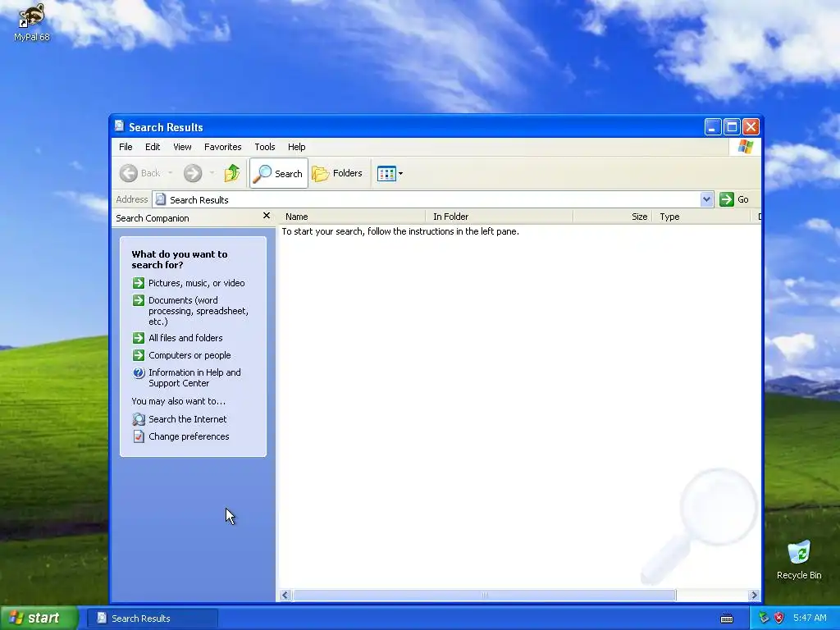The image size is (840, 630).
Task: Click the Search Results title bar icon
Action: (119, 126)
